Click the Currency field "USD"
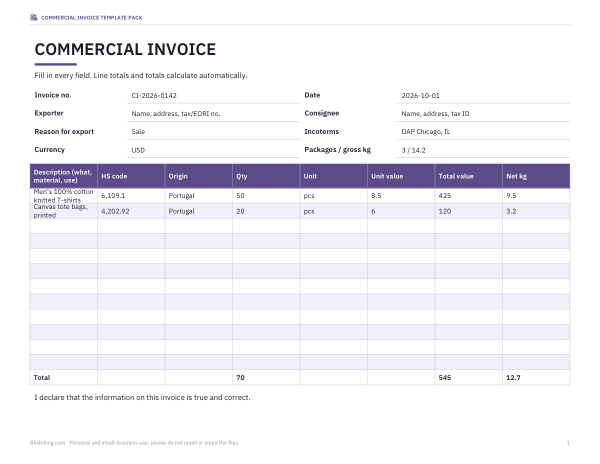Screen dimensions: 600x464 tap(213, 150)
